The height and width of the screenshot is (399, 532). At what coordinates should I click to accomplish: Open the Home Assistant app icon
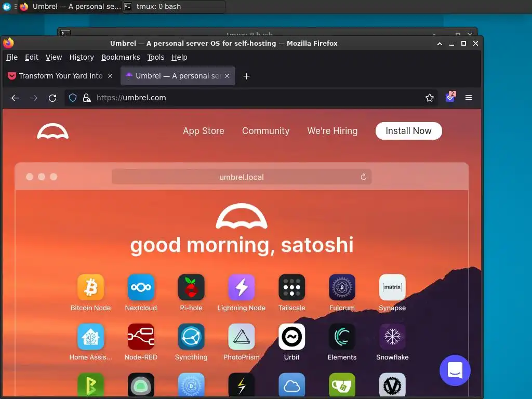(x=90, y=337)
